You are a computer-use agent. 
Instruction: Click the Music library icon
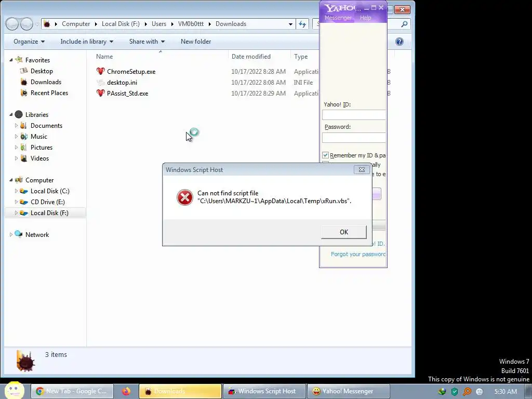pyautogui.click(x=23, y=137)
